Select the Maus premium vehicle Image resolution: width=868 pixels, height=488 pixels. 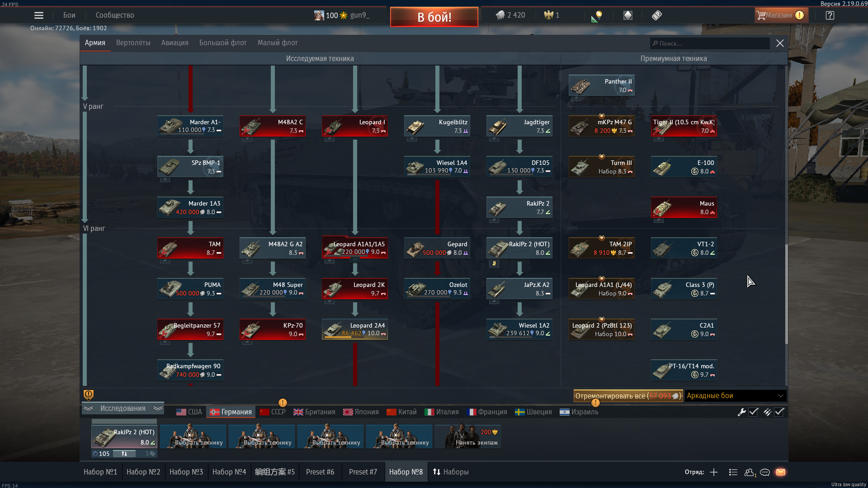pyautogui.click(x=684, y=207)
